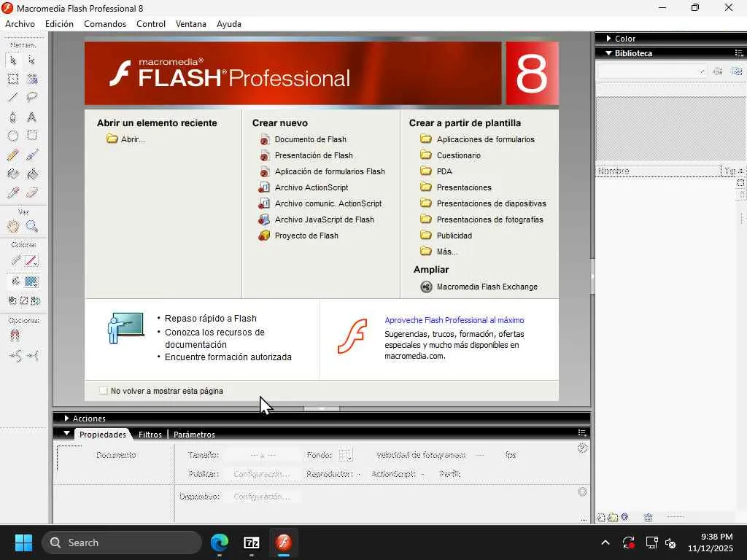Select the Ink Bottle tool

[13, 174]
